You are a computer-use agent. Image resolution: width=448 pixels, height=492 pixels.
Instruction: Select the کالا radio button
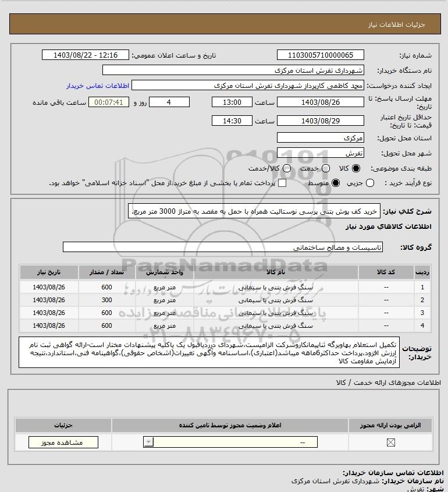point(356,168)
